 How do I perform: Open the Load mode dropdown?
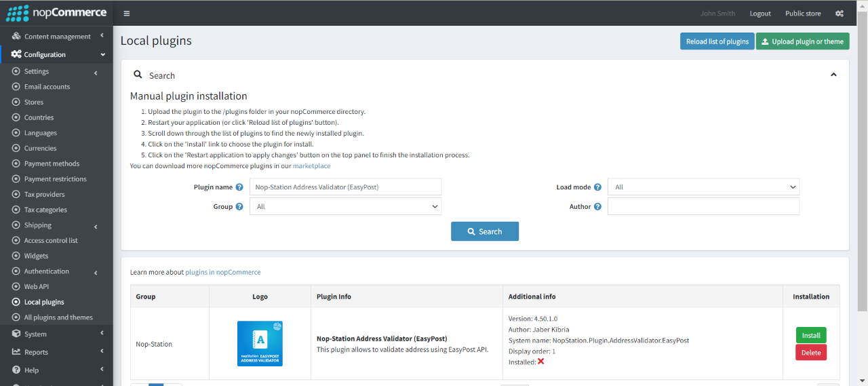click(x=703, y=187)
